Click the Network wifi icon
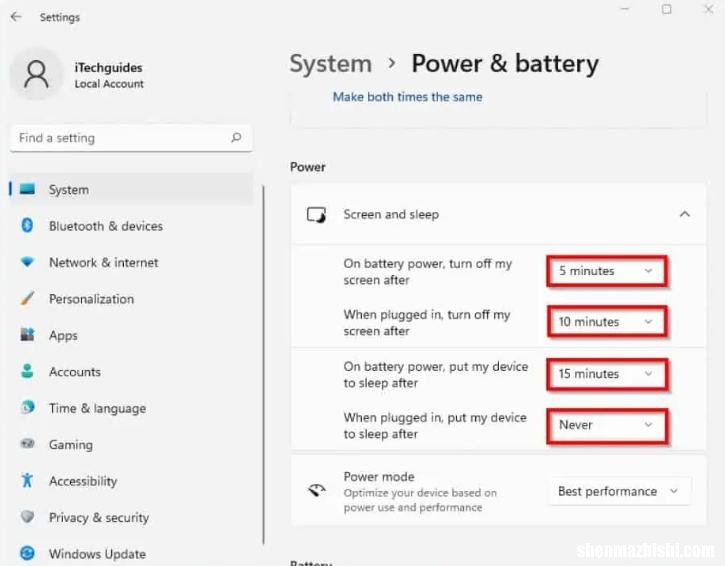The image size is (725, 566). tap(27, 262)
